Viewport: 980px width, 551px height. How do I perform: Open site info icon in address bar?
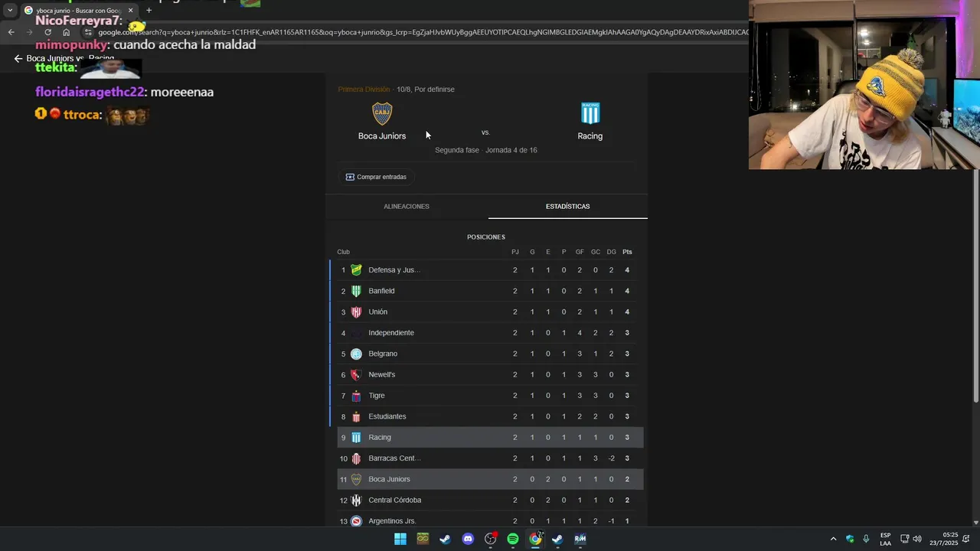click(x=88, y=32)
